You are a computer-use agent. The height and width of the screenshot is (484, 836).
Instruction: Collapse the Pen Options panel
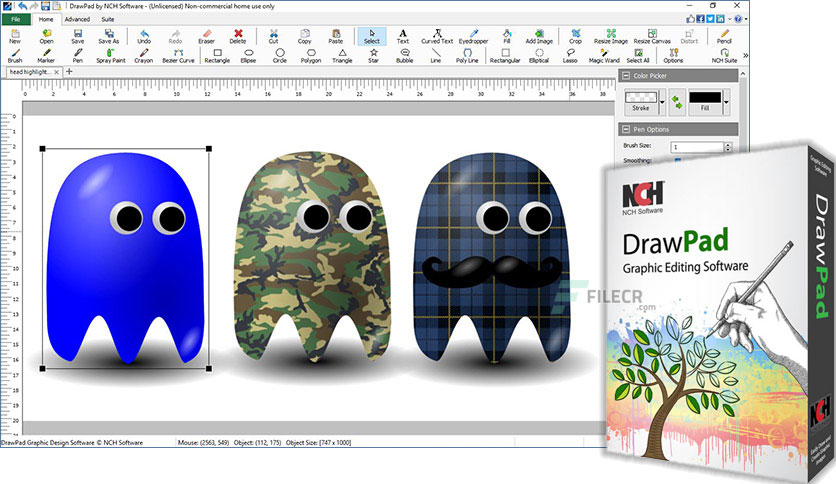626,130
